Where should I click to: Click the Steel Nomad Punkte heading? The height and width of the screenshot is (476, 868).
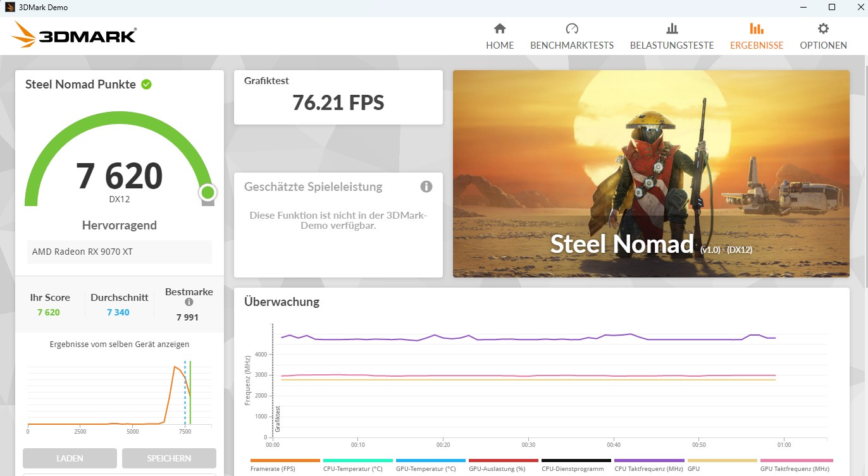[x=80, y=84]
